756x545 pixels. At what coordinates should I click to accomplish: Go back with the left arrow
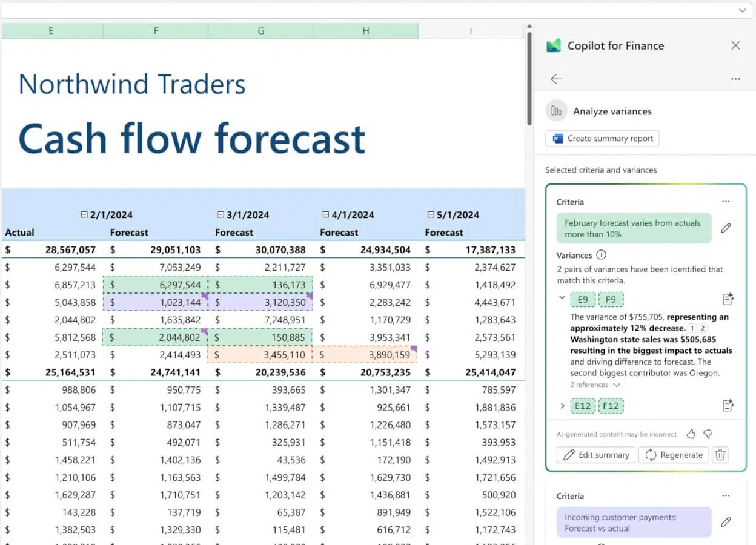click(556, 79)
